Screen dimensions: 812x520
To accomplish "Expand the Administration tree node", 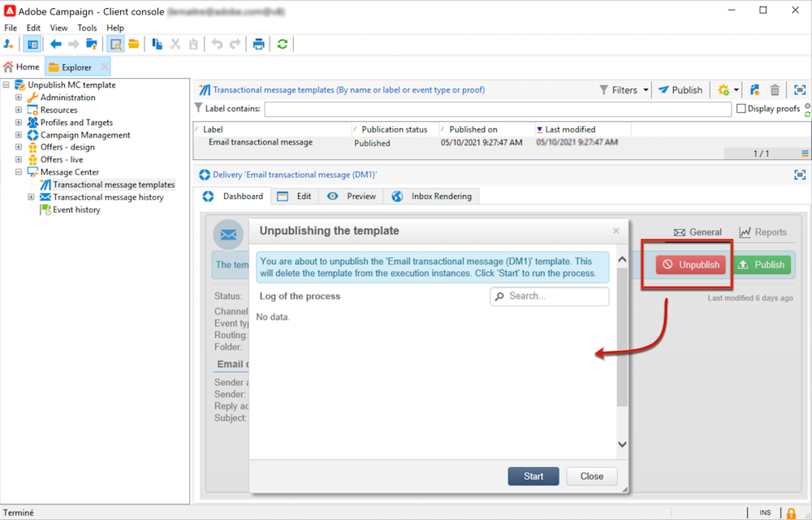I will coord(19,97).
